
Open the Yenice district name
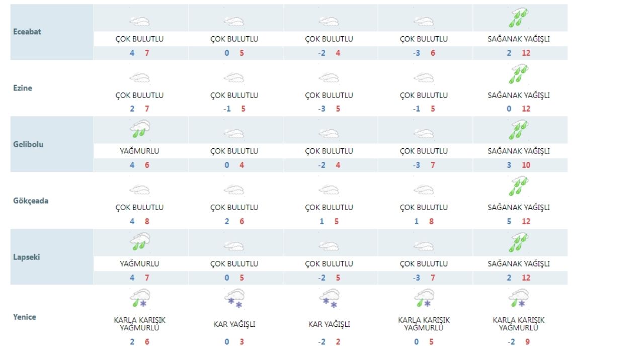click(25, 317)
